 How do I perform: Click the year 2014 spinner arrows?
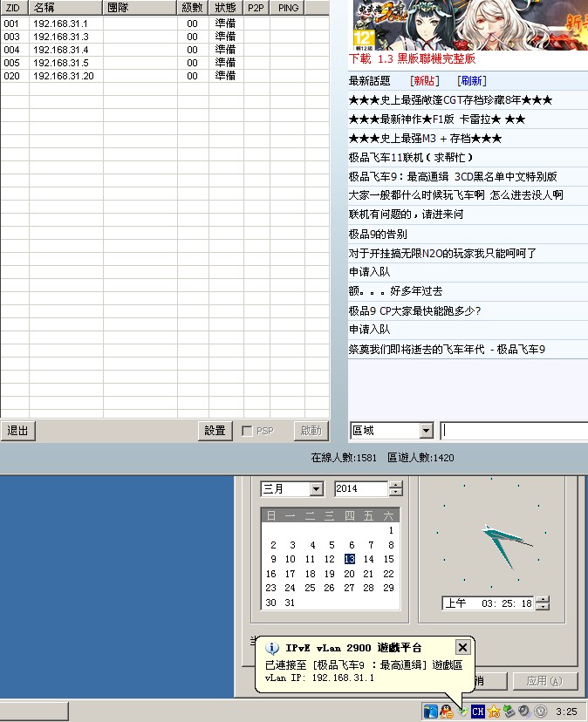(383, 489)
